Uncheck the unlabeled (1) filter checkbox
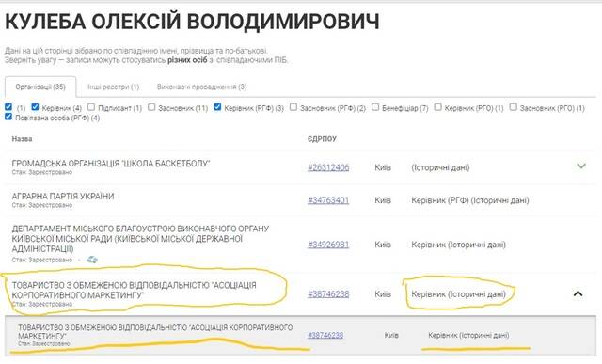 [x=8, y=107]
